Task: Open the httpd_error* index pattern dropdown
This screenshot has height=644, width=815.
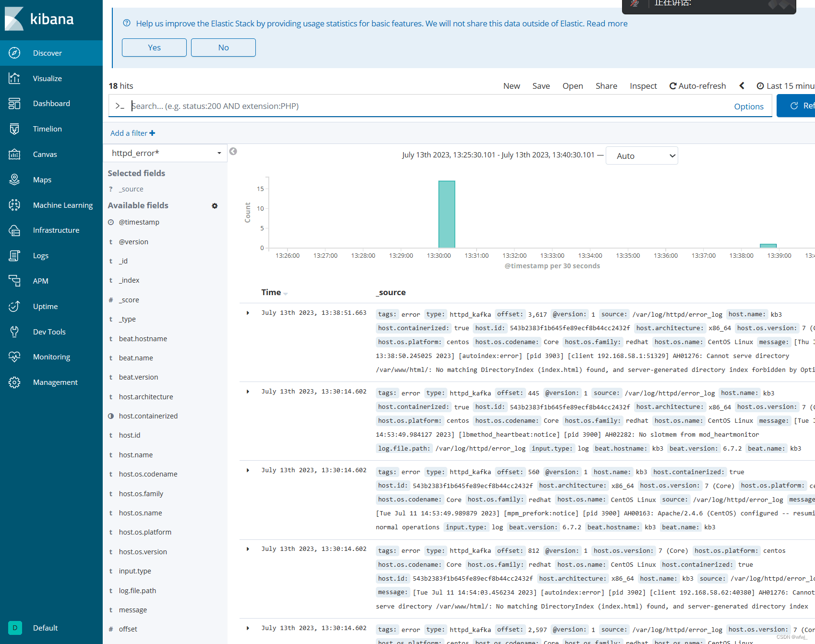Action: pos(165,153)
